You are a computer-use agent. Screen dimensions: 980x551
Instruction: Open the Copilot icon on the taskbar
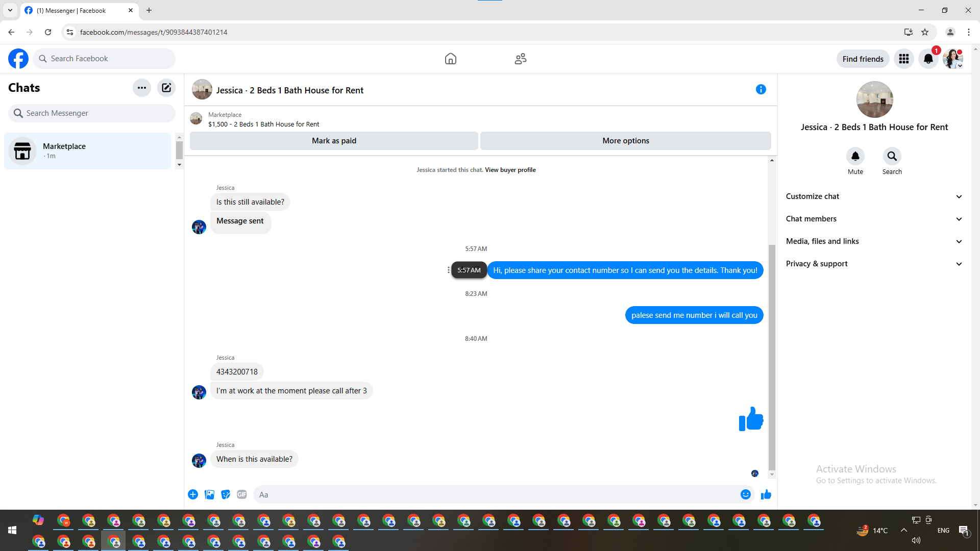(x=38, y=520)
